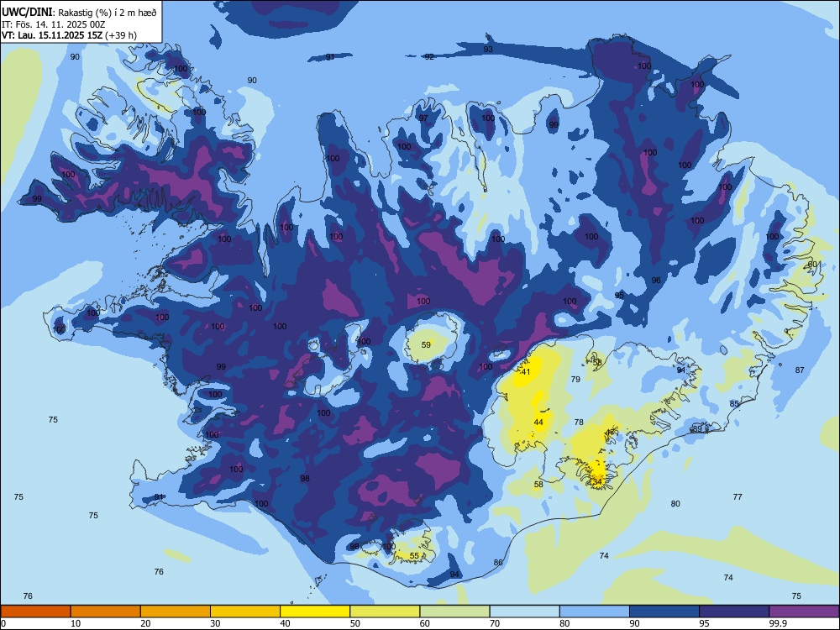
Task: Click the '44' humidity value
Action: pyautogui.click(x=538, y=423)
